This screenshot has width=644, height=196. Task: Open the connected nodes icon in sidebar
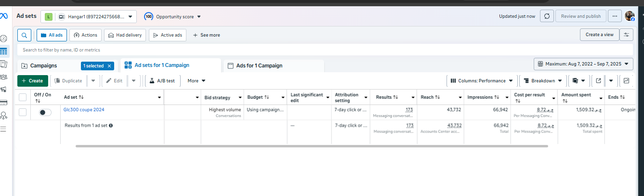coord(3,115)
